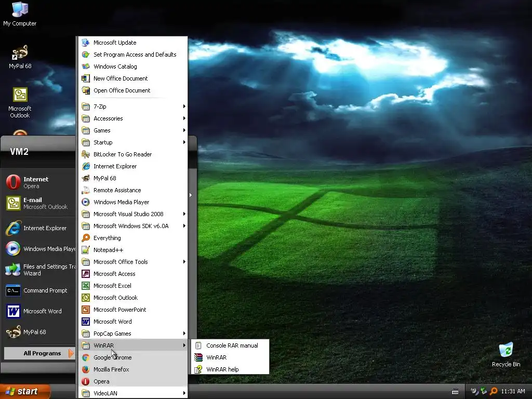Expand the Startup submenu arrow

(184, 142)
